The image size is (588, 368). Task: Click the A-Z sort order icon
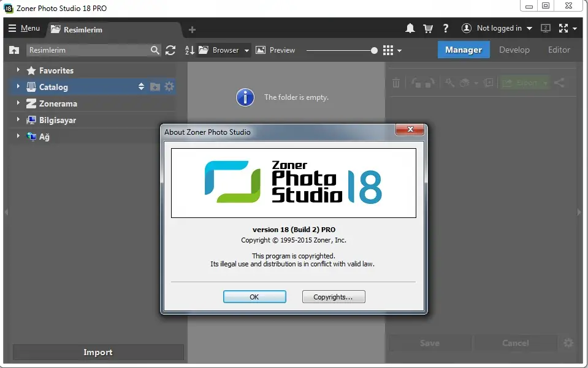coord(189,50)
